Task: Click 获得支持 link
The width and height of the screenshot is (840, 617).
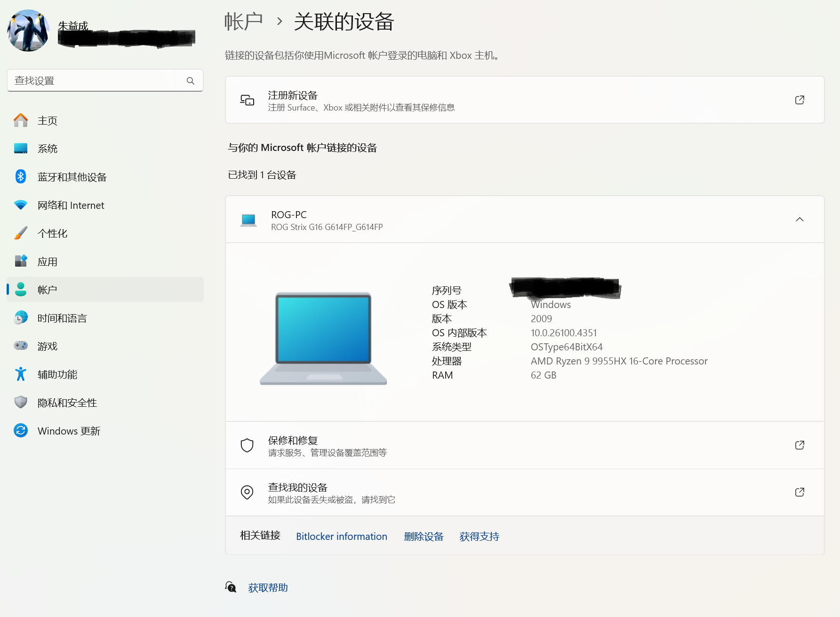Action: (479, 537)
